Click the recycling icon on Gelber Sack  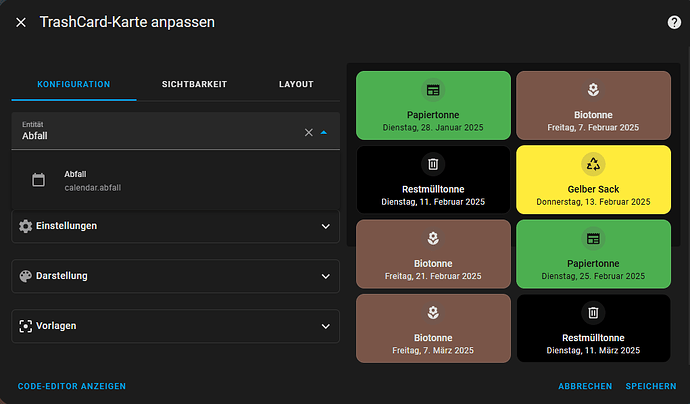(593, 164)
